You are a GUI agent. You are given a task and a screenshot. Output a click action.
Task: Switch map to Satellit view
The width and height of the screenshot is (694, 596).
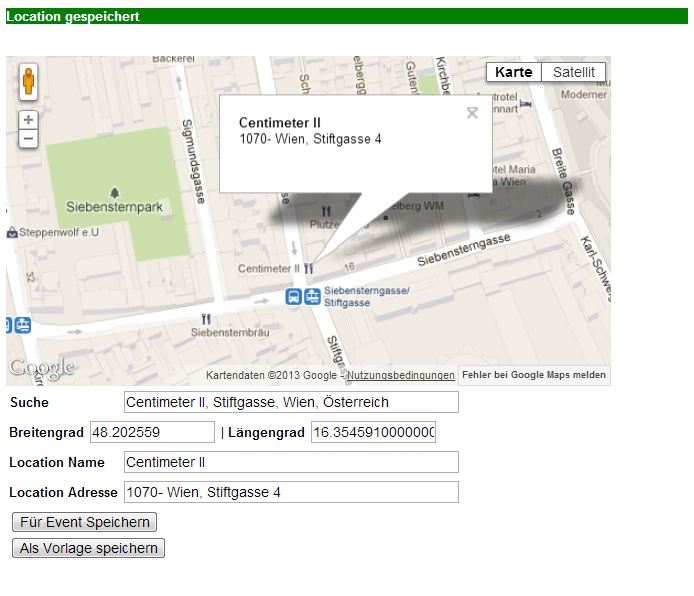574,72
